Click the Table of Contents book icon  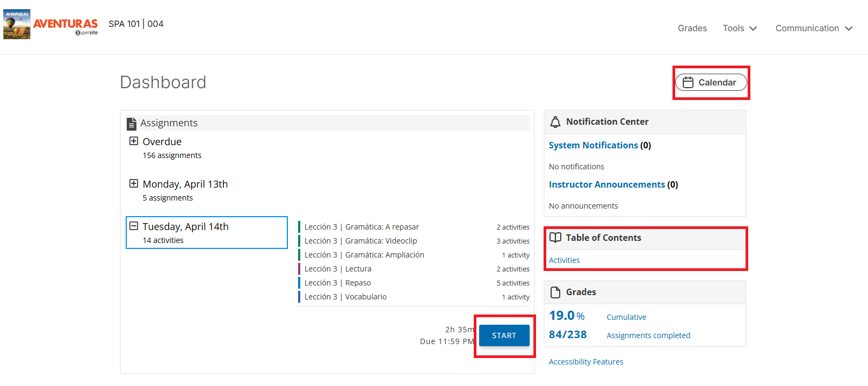(555, 238)
